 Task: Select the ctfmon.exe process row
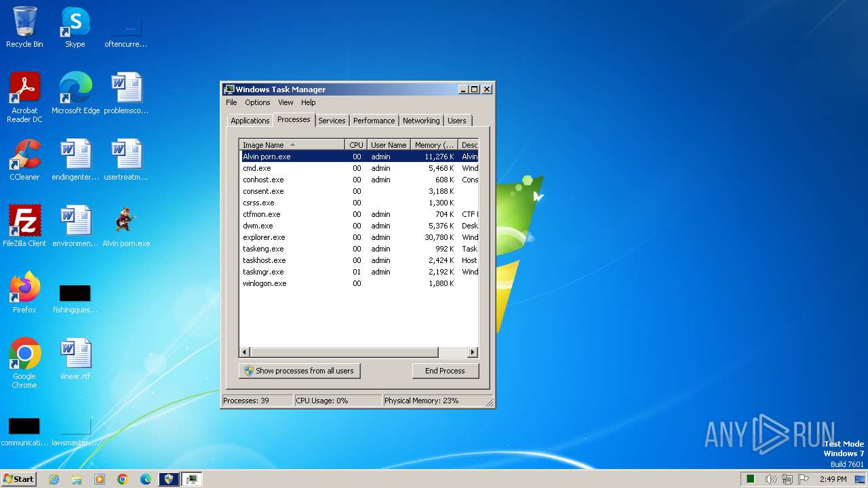tap(359, 214)
